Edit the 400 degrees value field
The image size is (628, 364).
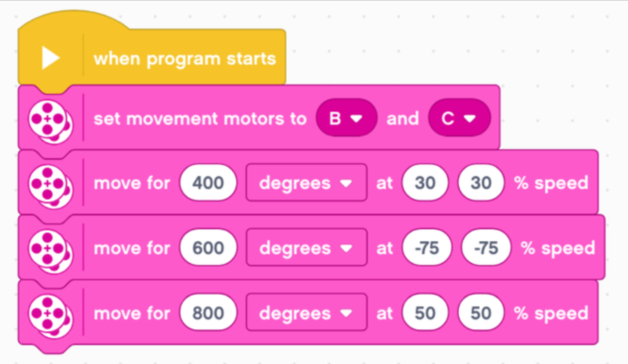(x=208, y=183)
